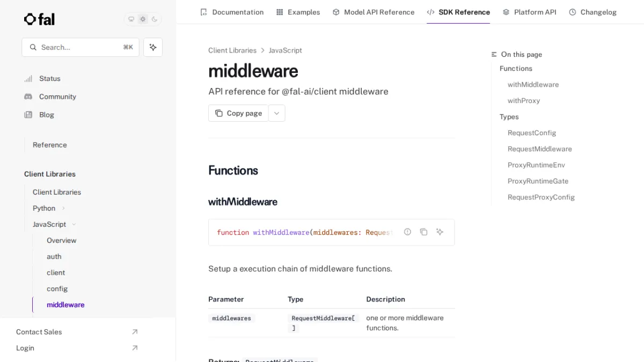Open the config sidebar page

[x=57, y=289]
